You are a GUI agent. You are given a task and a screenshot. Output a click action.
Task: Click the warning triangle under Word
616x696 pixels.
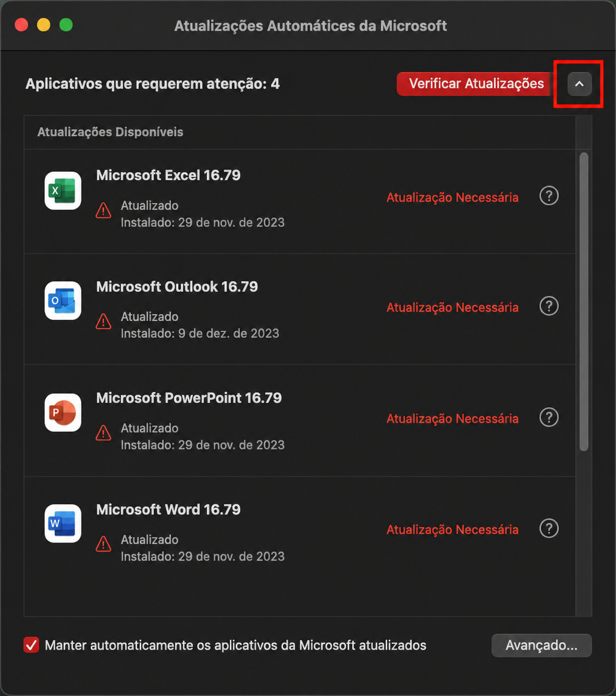pos(103,544)
